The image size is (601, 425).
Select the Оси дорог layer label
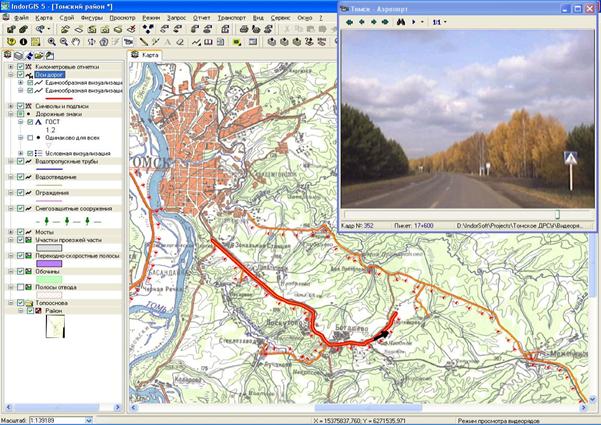tap(50, 75)
